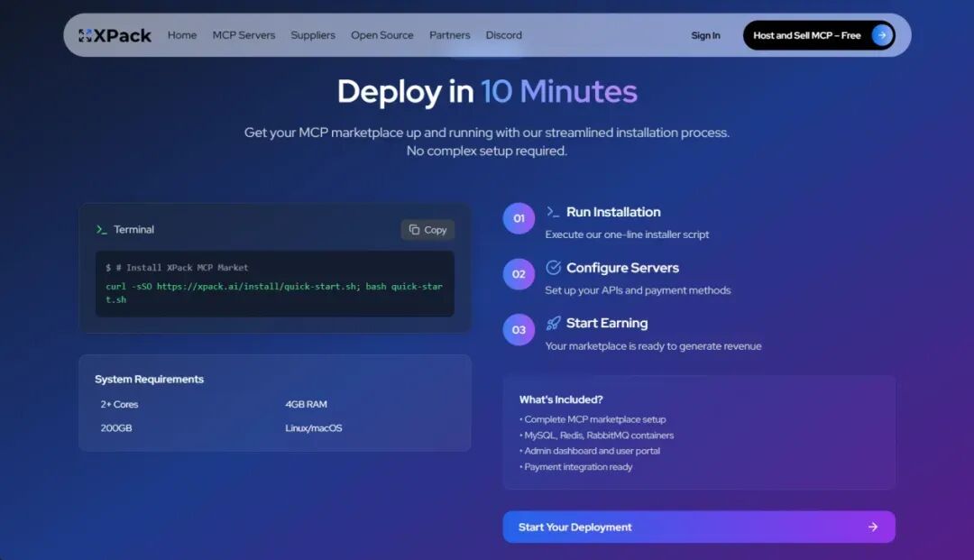The height and width of the screenshot is (560, 974).
Task: Click the 02 step badge
Action: 519,274
